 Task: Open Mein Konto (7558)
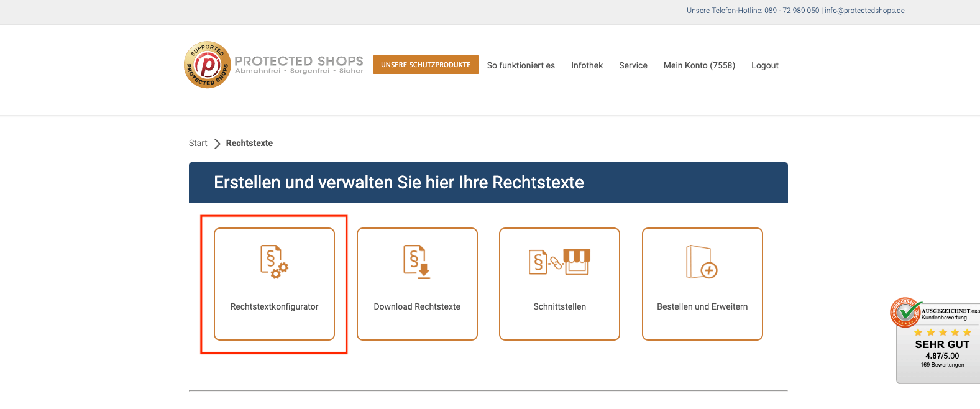[699, 65]
